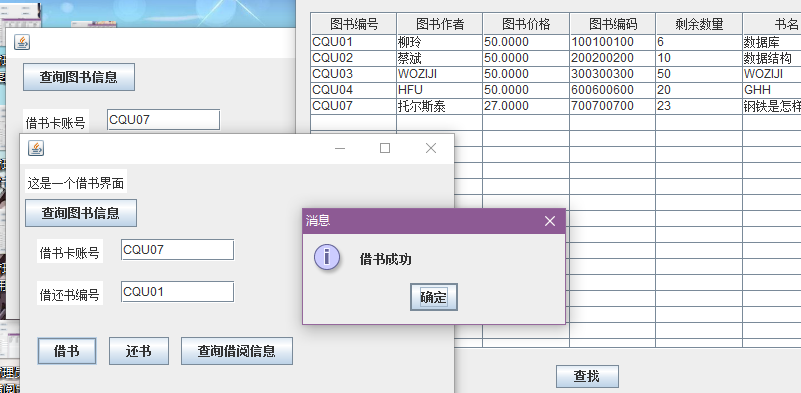
Task: Click the 图书编码 column header
Action: tap(612, 24)
